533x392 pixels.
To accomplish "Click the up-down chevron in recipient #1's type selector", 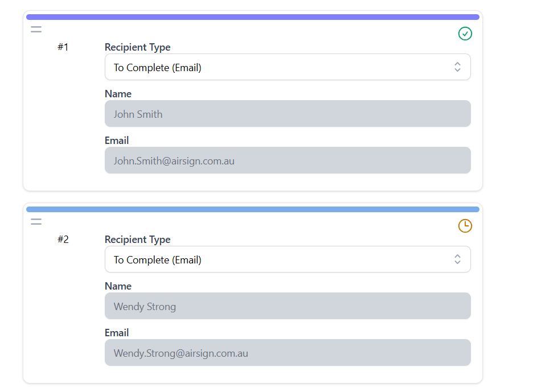I will [457, 67].
